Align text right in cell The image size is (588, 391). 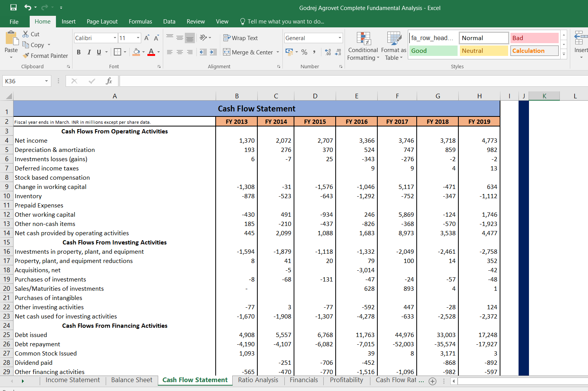coord(190,52)
